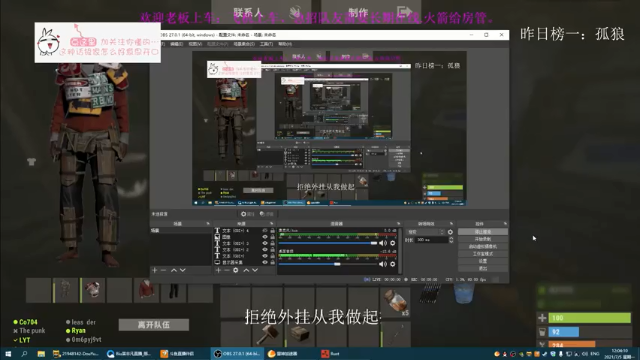Viewport: 640px width, 360px height.
Task: Switch to the 联系人 contacts tab in game
Action: pos(261,12)
